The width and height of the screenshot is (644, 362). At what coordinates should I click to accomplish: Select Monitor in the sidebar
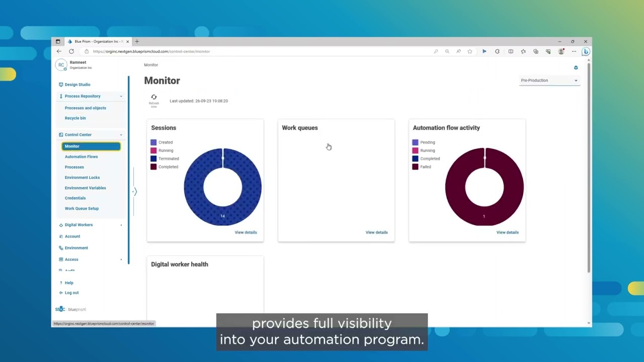[91, 146]
